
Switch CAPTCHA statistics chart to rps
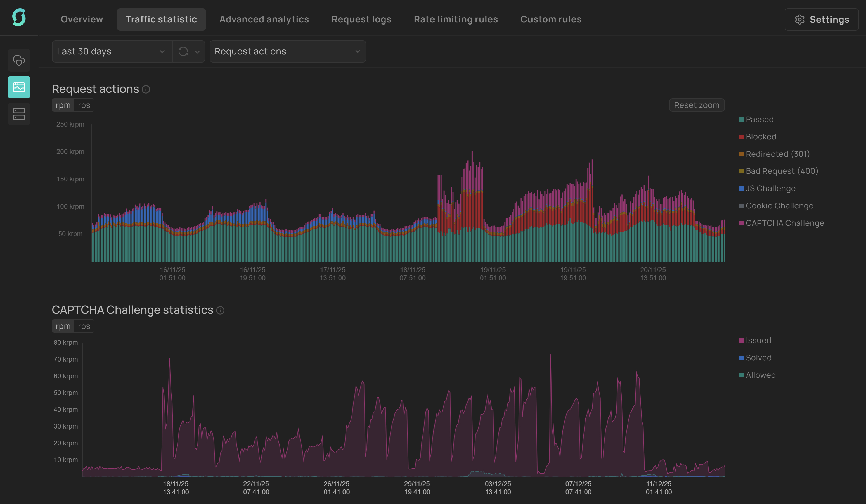(x=84, y=326)
